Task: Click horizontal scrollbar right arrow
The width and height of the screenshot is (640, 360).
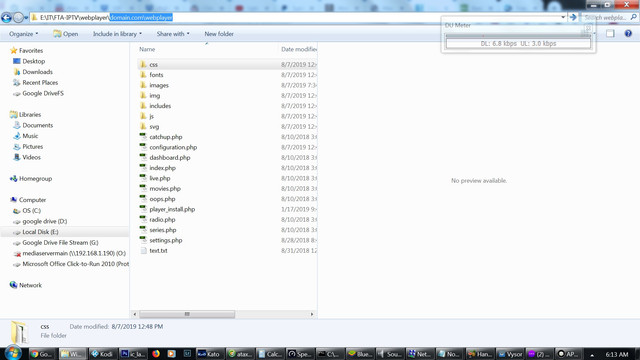Action: (x=312, y=314)
